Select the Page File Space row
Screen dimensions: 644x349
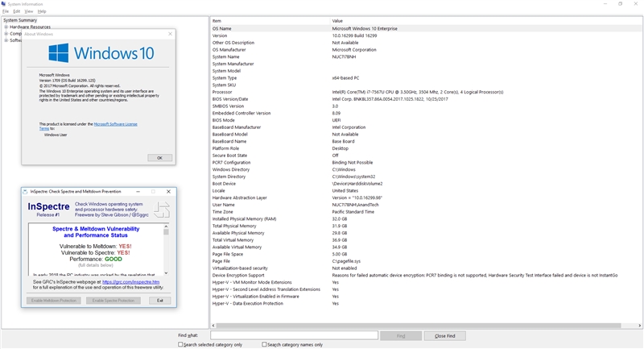coord(427,254)
